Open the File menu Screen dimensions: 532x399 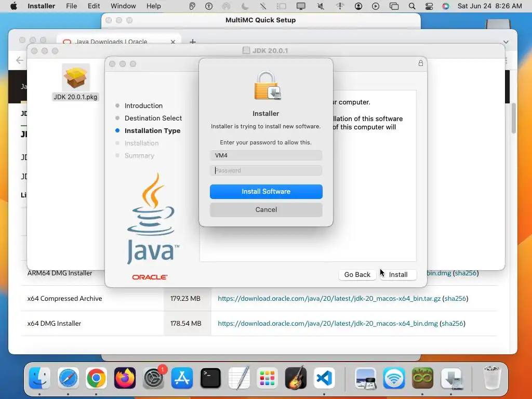(x=71, y=6)
